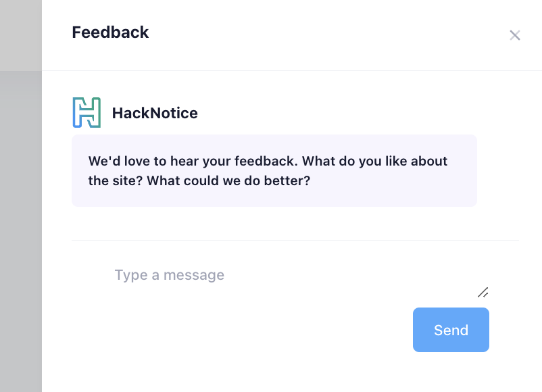Click the divider line above message input

coord(295,240)
